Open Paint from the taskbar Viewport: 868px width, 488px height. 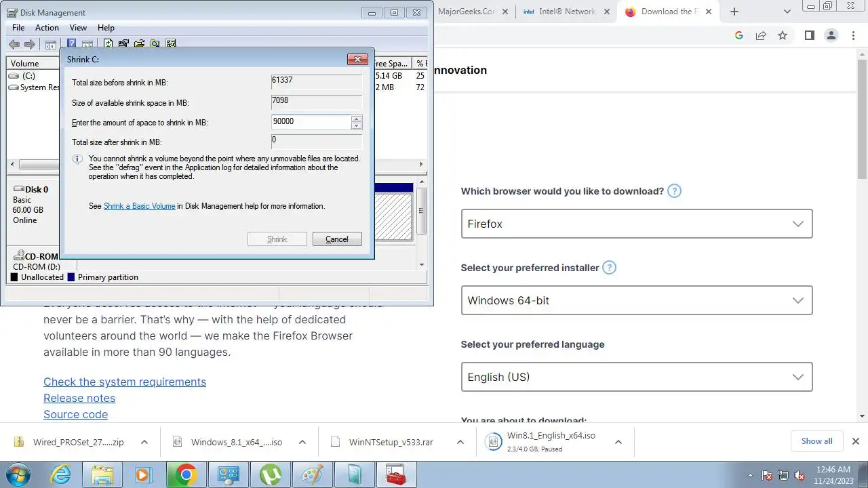[x=312, y=474]
